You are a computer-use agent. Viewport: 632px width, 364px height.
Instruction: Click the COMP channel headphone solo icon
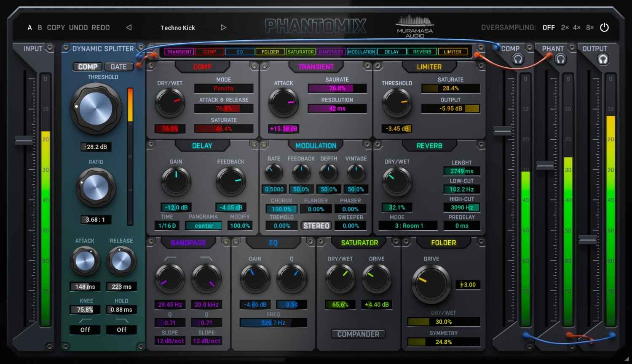coord(518,59)
